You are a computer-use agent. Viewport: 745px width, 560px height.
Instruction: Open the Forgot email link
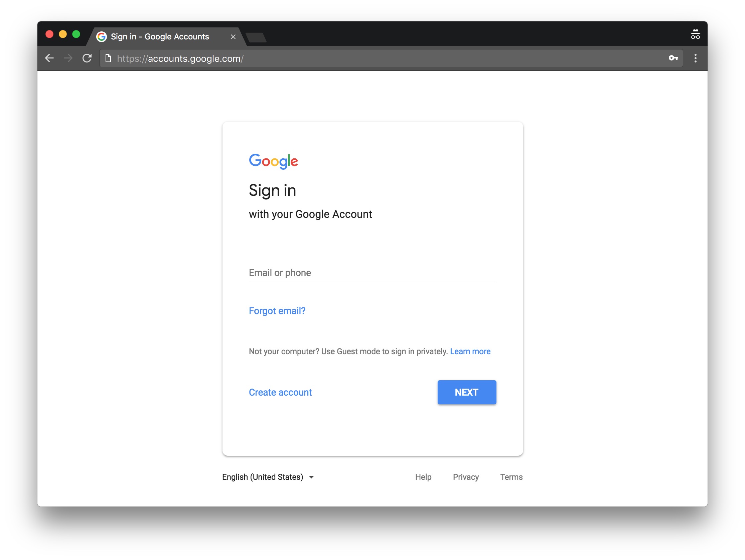point(277,311)
